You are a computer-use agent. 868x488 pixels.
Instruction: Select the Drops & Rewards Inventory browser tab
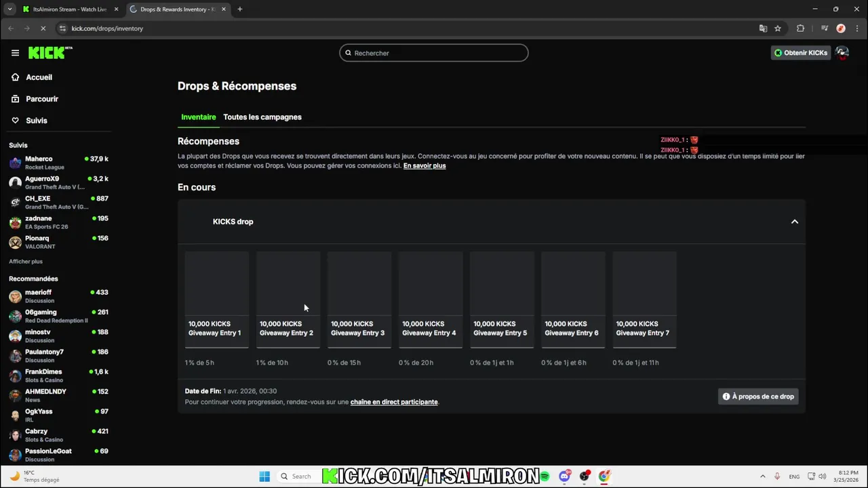click(178, 9)
